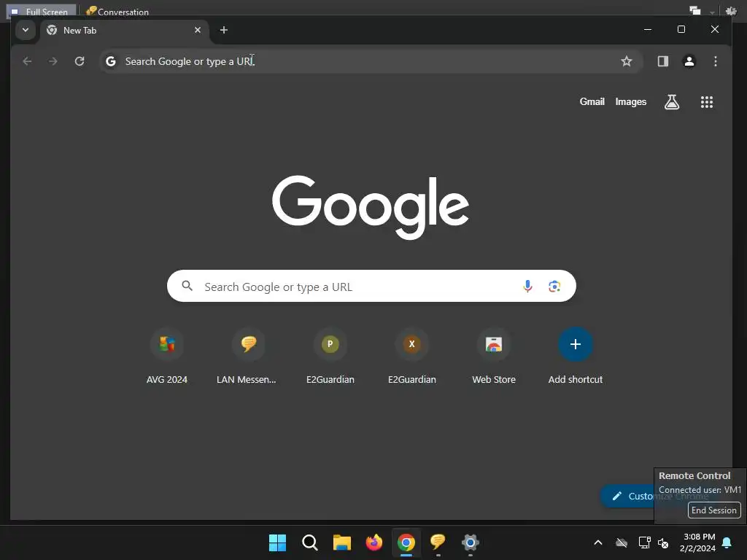Open the Images link
The height and width of the screenshot is (560, 747).
click(x=631, y=101)
